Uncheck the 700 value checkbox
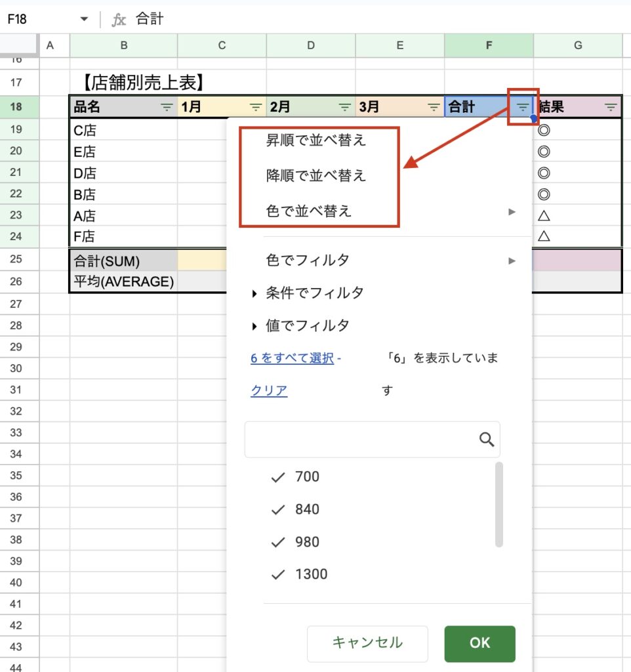Viewport: 631px width, 672px height. tap(278, 477)
